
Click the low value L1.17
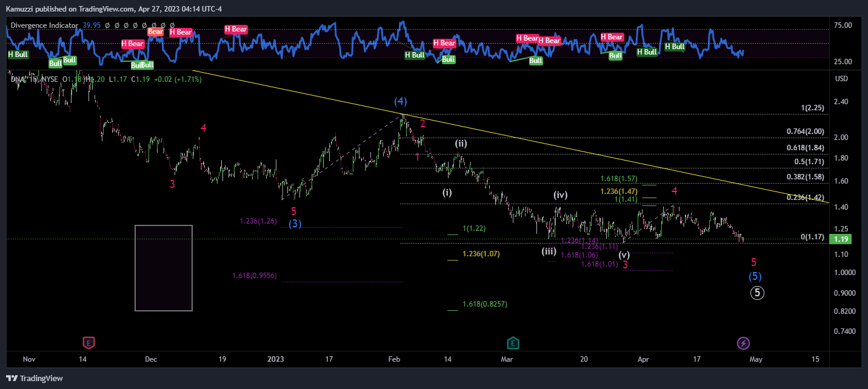click(x=118, y=79)
